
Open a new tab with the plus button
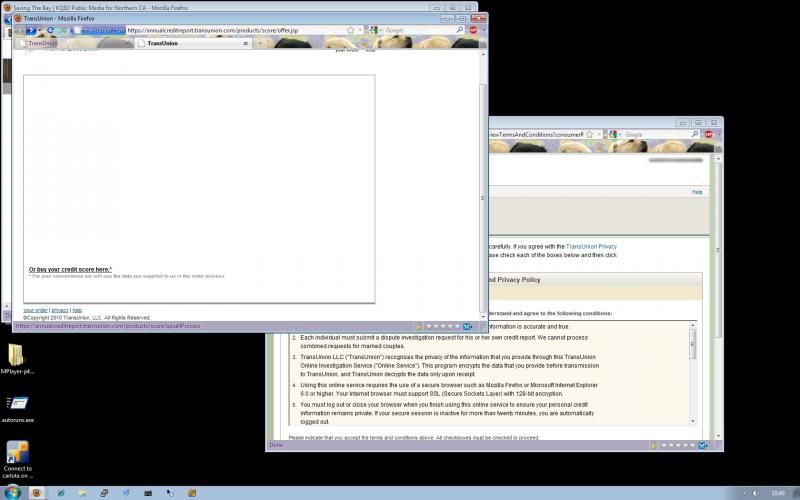pyautogui.click(x=261, y=43)
